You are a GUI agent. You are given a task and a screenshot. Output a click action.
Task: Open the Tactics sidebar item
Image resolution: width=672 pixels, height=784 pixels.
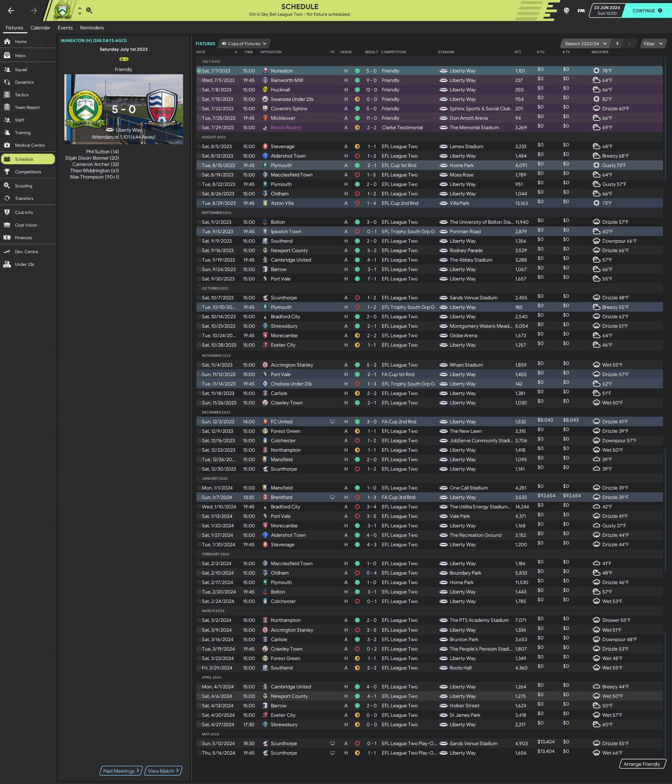[28, 95]
